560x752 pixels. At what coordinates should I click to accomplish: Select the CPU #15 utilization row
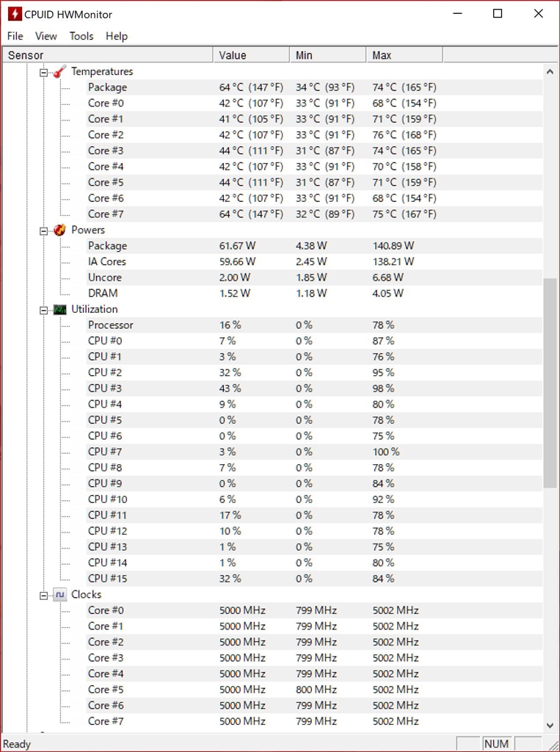click(x=107, y=579)
